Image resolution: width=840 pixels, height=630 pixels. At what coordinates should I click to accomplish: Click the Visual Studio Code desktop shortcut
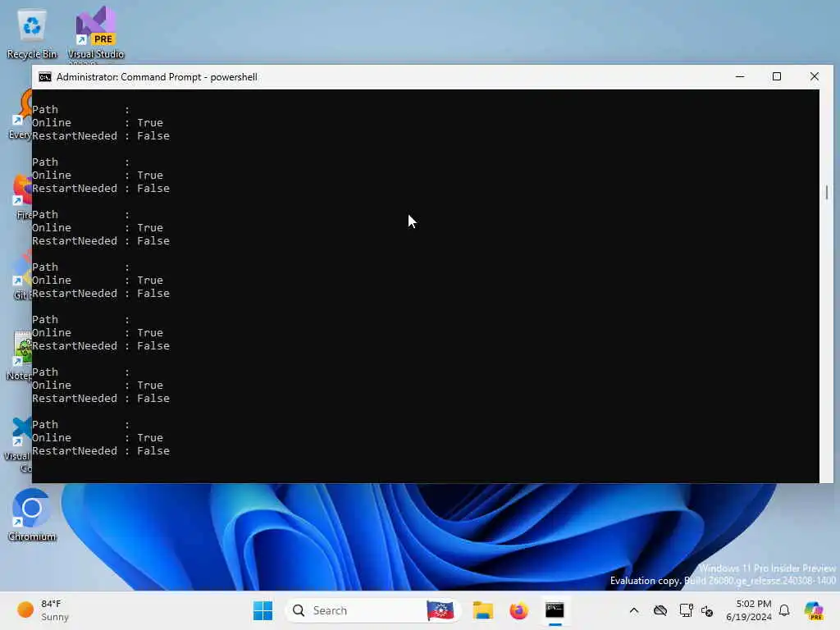coord(19,445)
